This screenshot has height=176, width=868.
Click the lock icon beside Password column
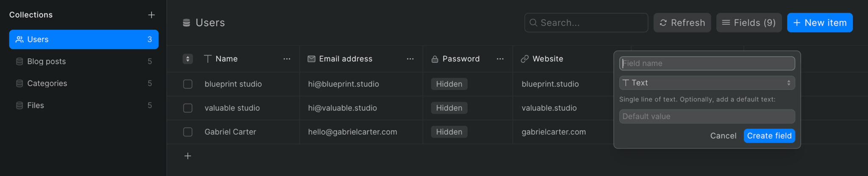(435, 59)
